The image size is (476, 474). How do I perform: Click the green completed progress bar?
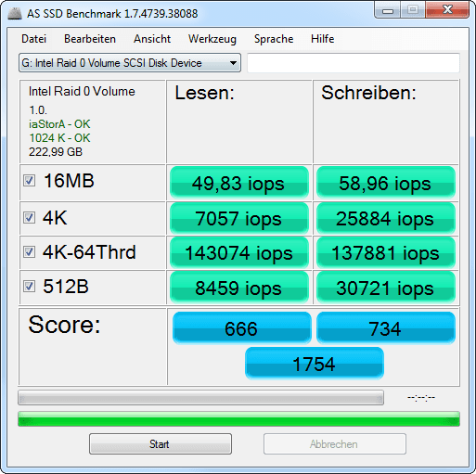tap(238, 419)
